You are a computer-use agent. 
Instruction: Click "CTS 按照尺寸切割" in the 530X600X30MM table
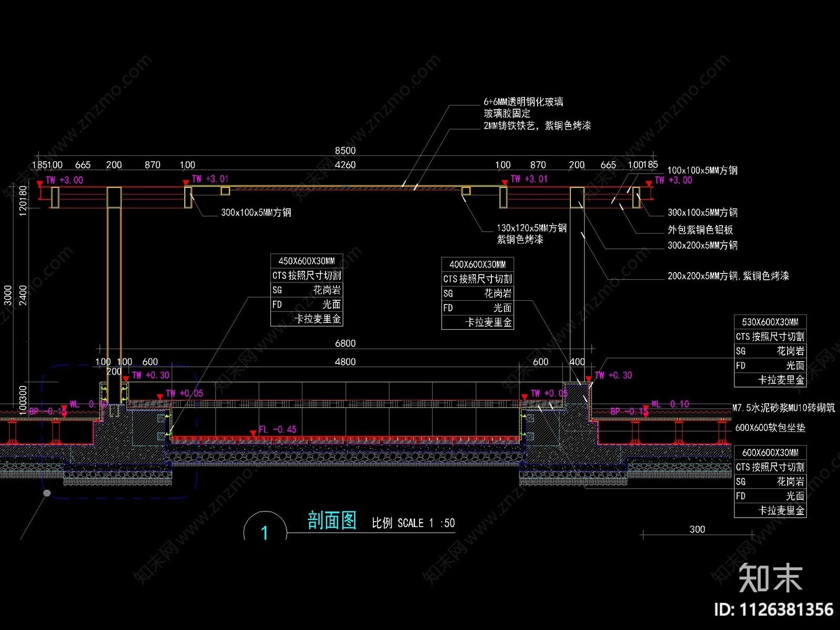[x=770, y=337]
